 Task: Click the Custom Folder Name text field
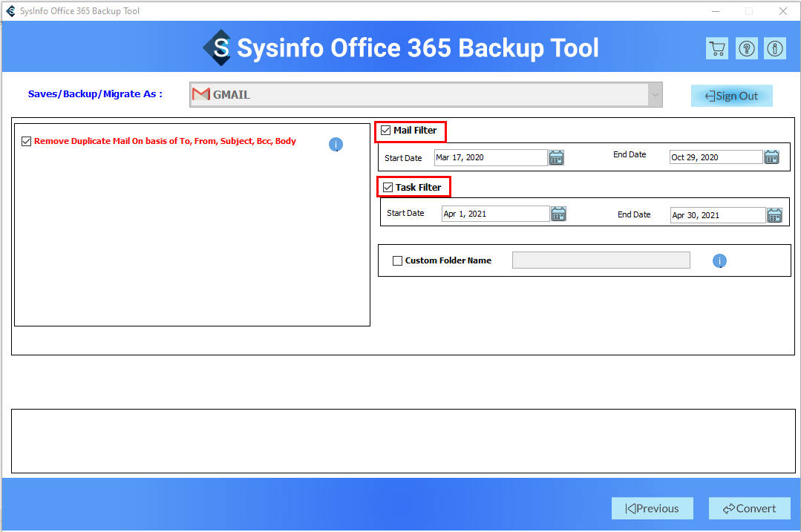[x=601, y=260]
